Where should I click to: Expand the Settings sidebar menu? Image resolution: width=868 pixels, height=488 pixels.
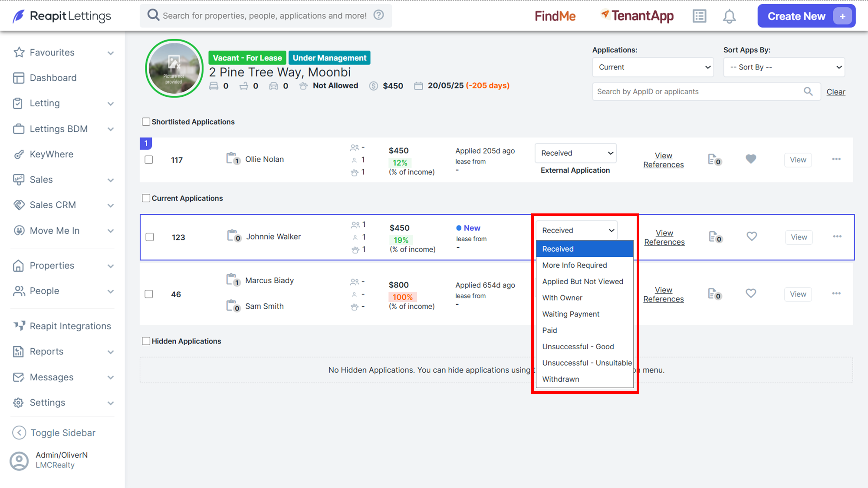(x=64, y=403)
